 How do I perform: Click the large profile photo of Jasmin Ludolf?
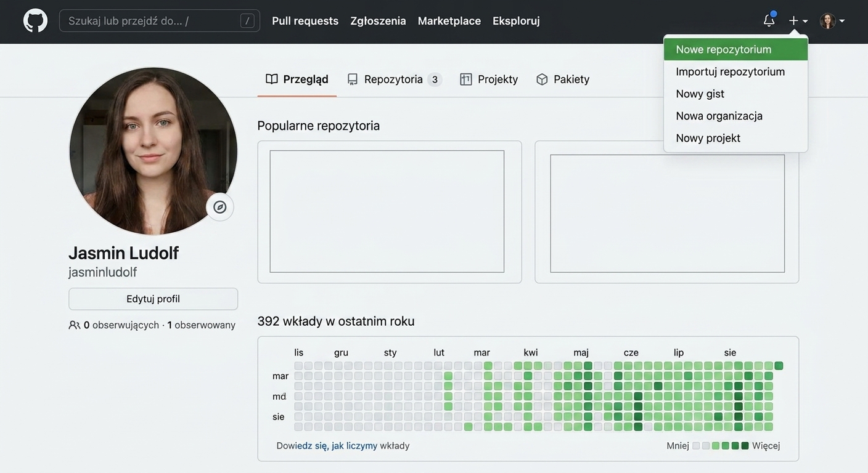[x=153, y=151]
